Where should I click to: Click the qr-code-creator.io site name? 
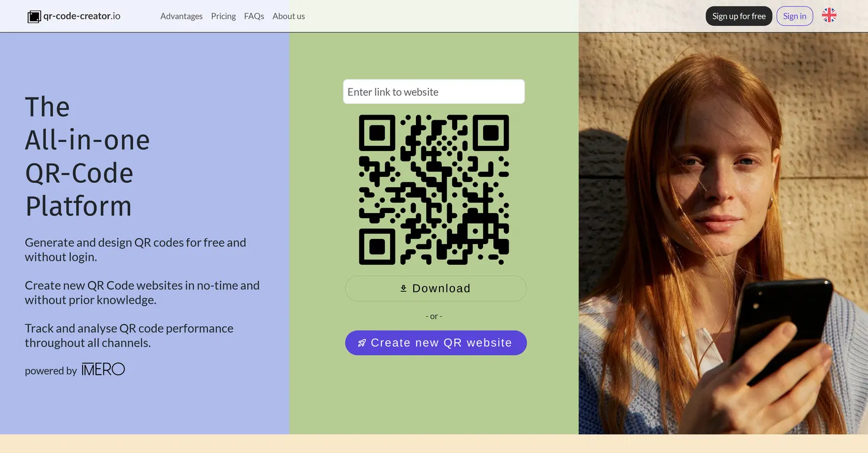tap(82, 16)
